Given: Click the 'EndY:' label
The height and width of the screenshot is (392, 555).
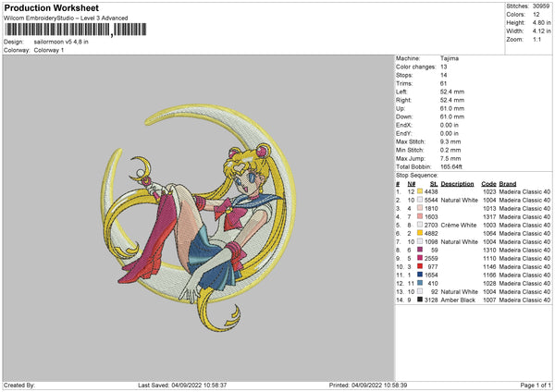Looking at the screenshot, I should 404,133.
